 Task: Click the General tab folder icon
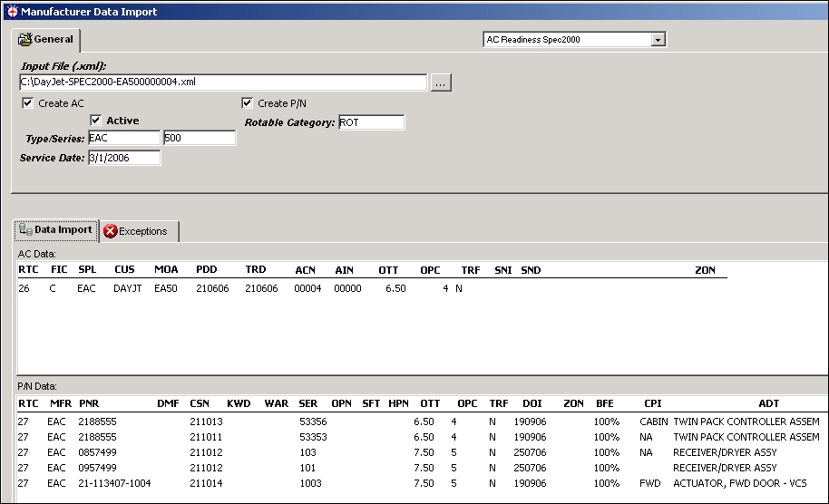tap(24, 39)
